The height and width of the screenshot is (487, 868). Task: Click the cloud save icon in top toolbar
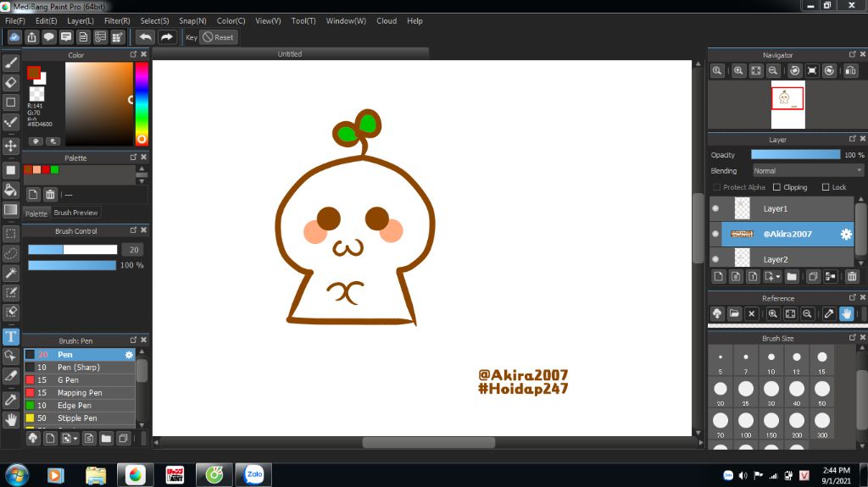tap(14, 37)
